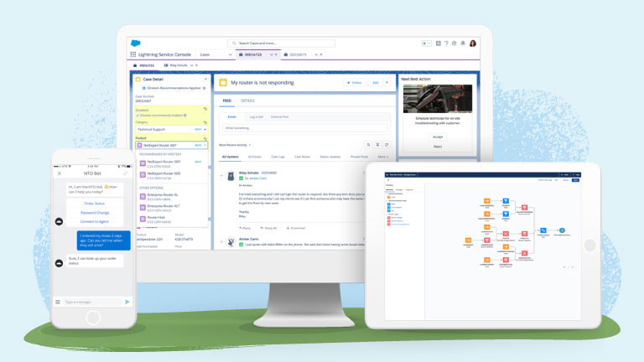
Task: Show Call Logs in the feed
Action: (278, 157)
